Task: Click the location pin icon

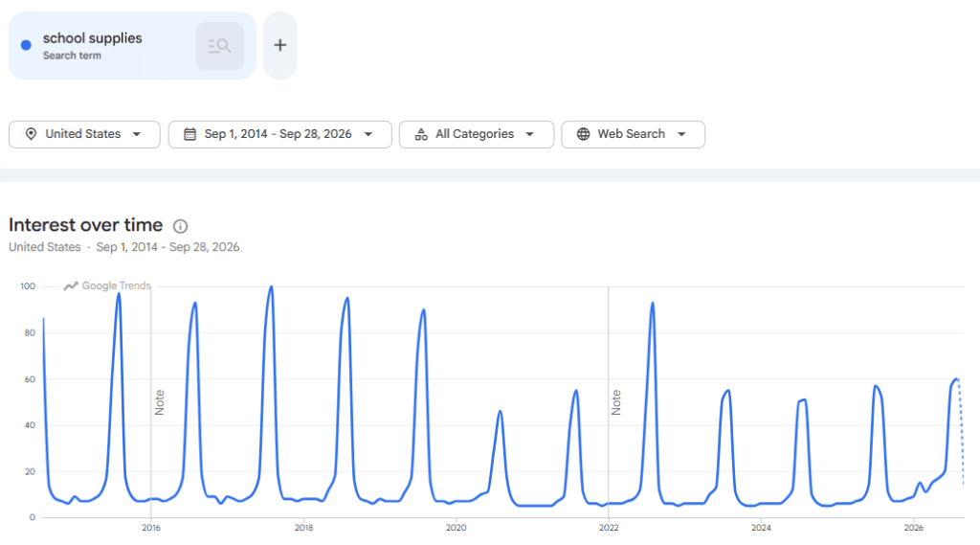Action: [31, 134]
